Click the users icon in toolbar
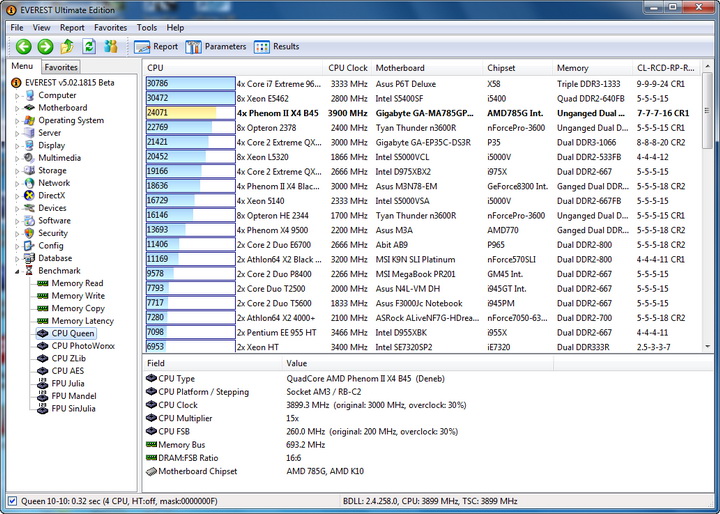This screenshot has width=720, height=514. click(x=111, y=46)
